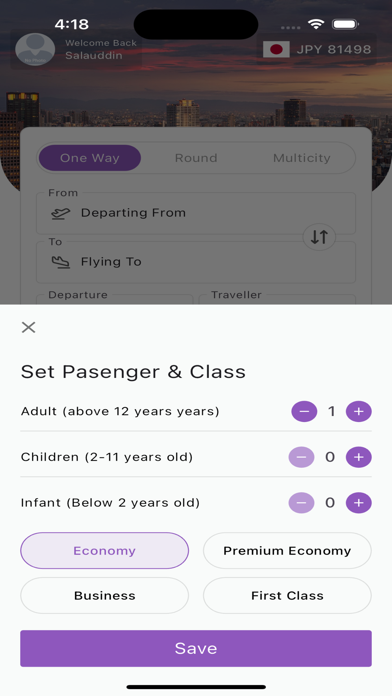Open the JPY currency selector
The width and height of the screenshot is (392, 696).
pos(317,49)
